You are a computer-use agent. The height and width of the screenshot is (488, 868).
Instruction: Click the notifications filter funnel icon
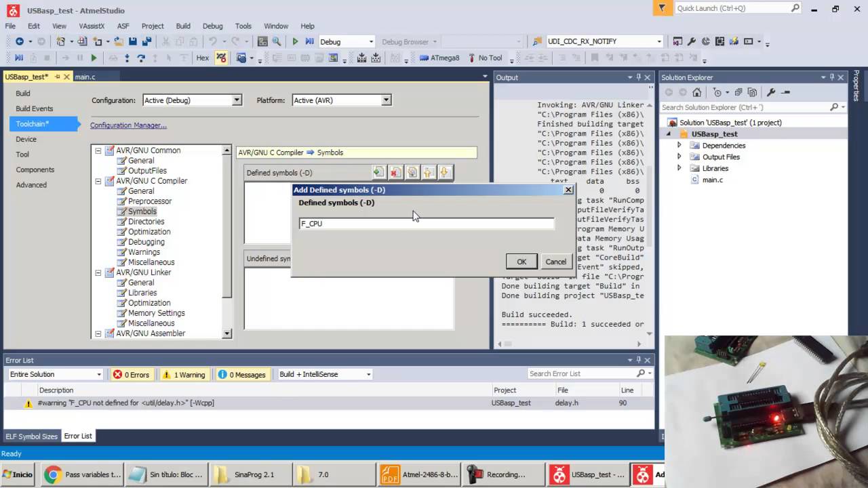pos(663,8)
